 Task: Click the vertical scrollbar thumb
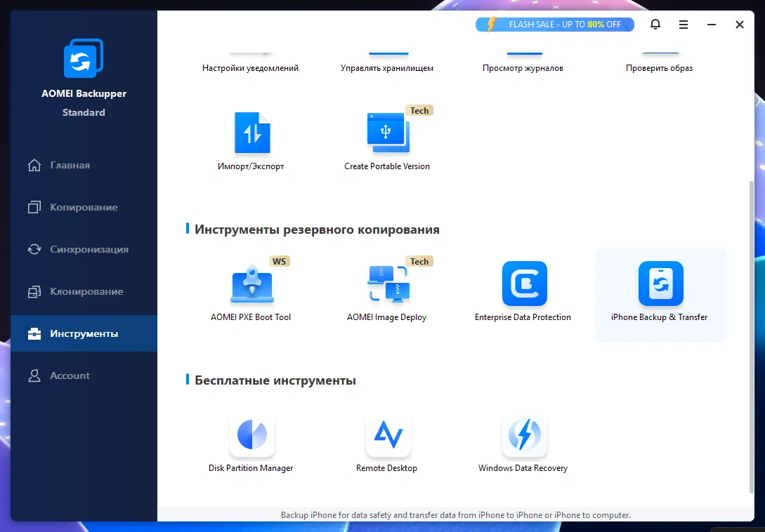click(752, 337)
